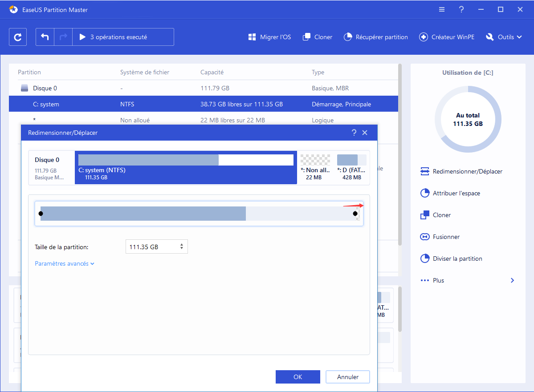Open the Cloner tool in top toolbar
Image resolution: width=534 pixels, height=392 pixels.
318,37
